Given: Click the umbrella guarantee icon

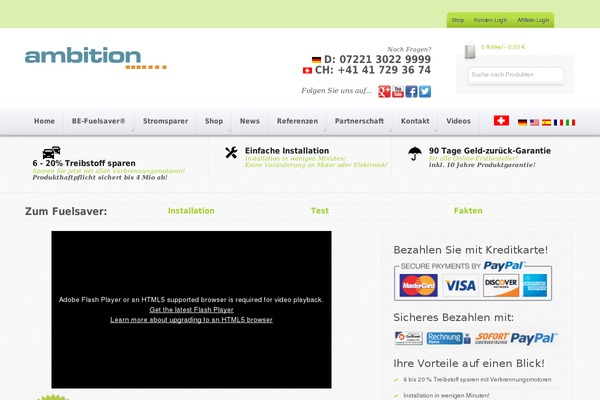Looking at the screenshot, I should pos(415,153).
